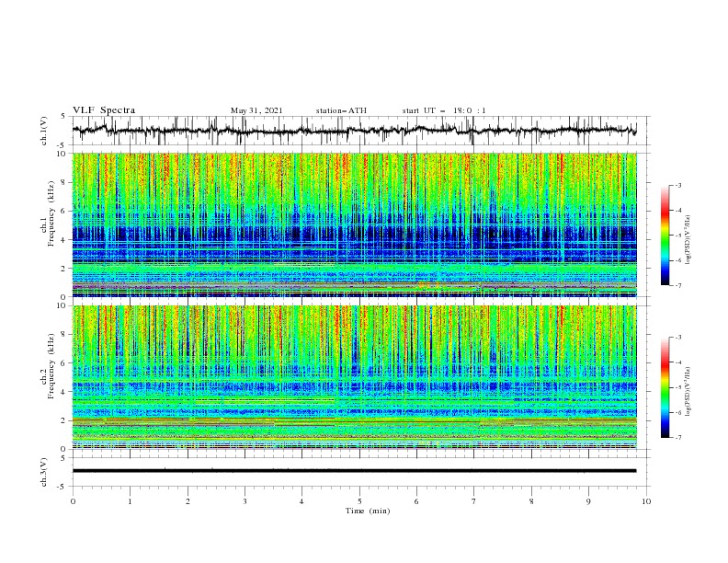Image resolution: width=728 pixels, height=563 pixels.
Task: Click time axis tick label 5
Action: pos(359,501)
